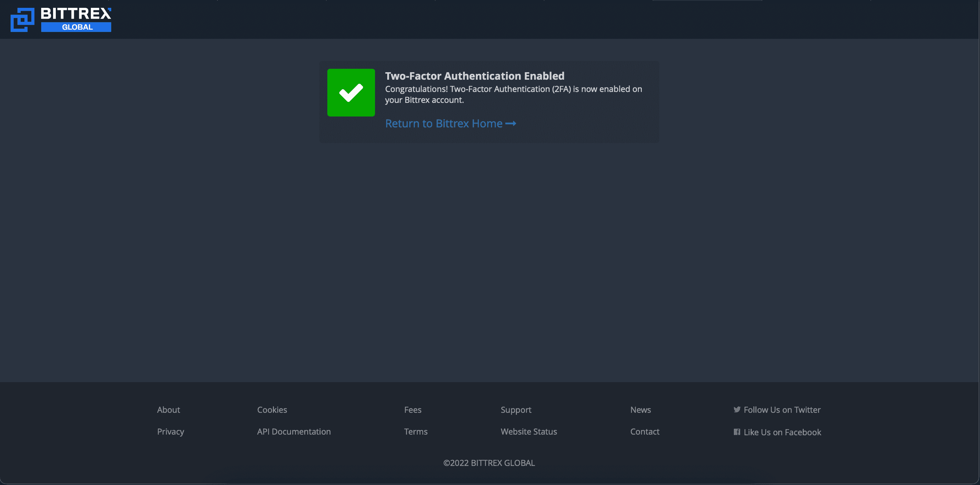This screenshot has width=980, height=485.
Task: Click the Congratulations 2FA message text
Action: pyautogui.click(x=513, y=94)
